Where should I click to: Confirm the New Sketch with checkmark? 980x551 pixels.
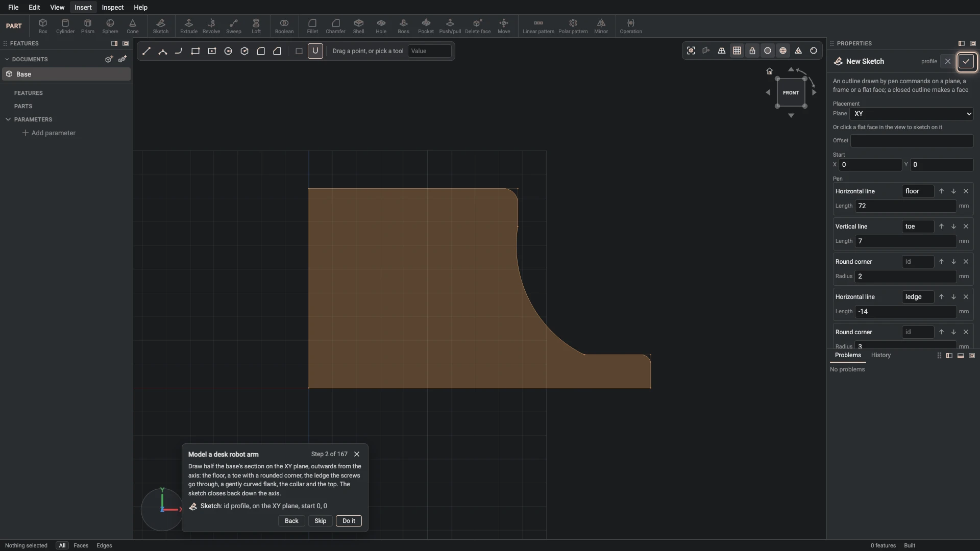point(966,62)
